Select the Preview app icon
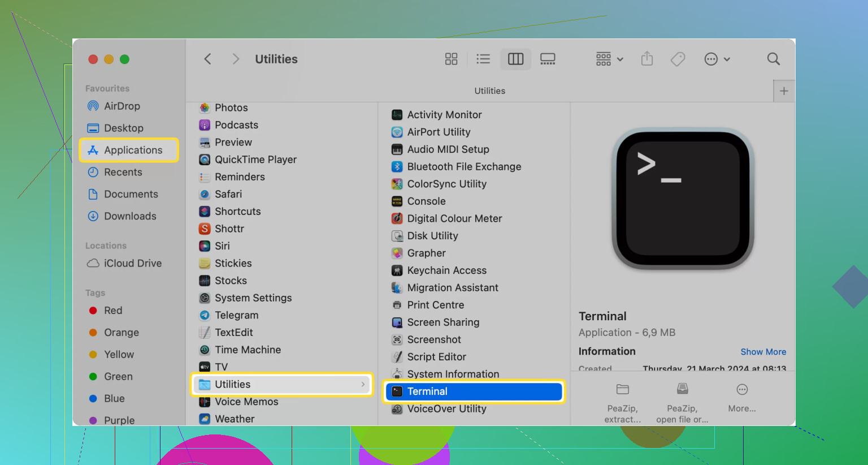 coord(205,143)
